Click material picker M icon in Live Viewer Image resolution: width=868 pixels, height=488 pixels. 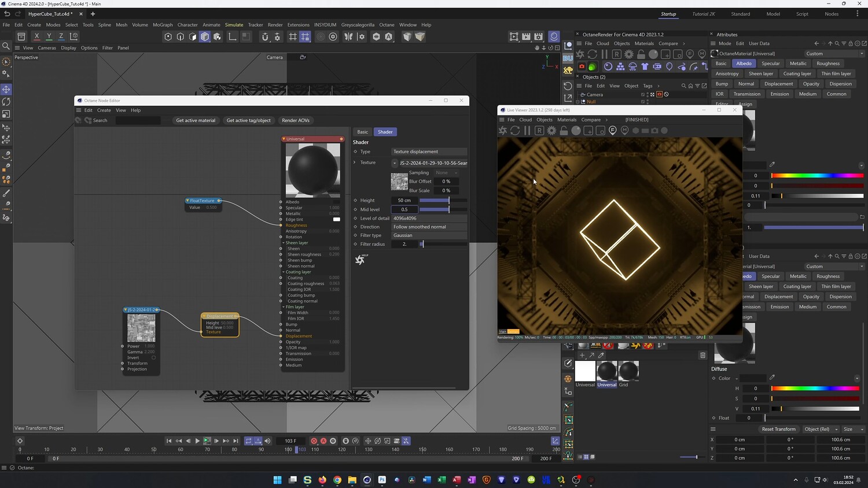(x=624, y=131)
